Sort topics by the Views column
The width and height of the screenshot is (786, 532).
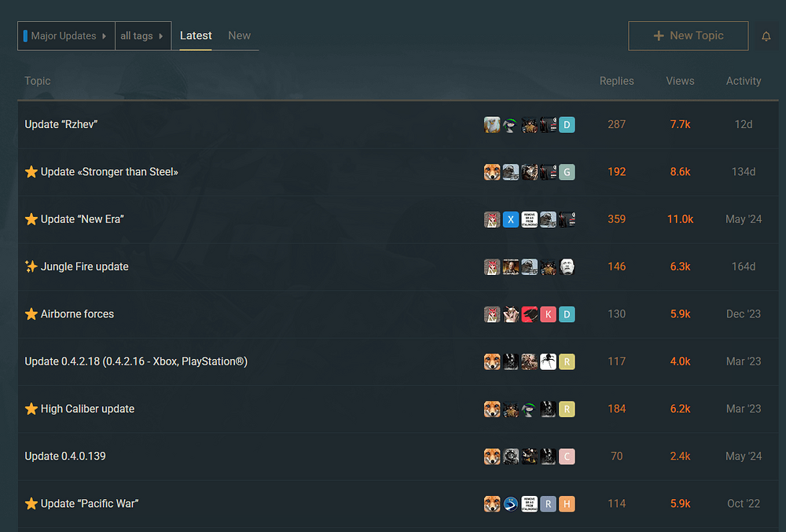pyautogui.click(x=680, y=81)
